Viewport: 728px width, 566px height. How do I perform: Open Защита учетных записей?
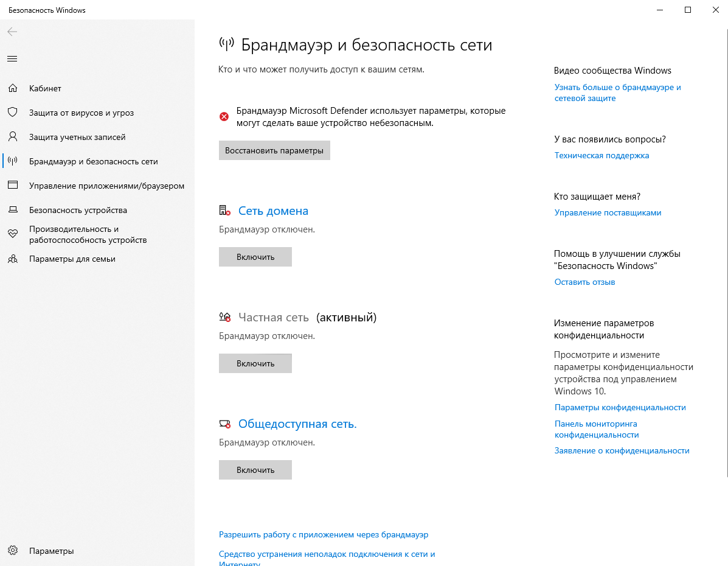coord(77,137)
